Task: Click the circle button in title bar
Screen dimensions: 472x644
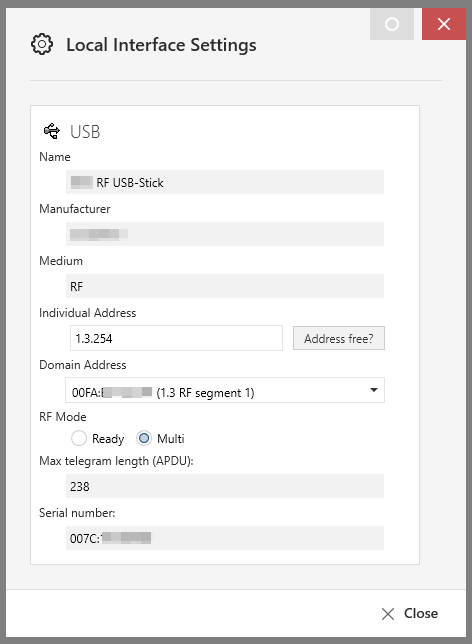Action: [391, 24]
